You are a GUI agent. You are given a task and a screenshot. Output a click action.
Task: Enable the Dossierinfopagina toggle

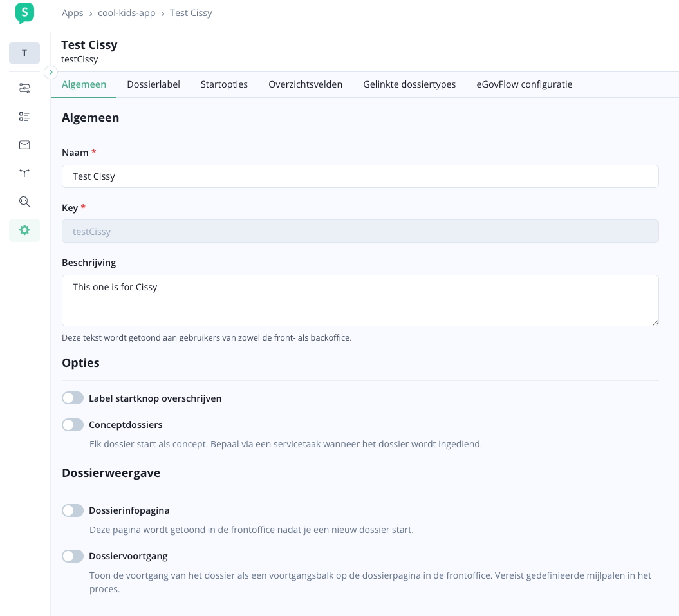point(73,510)
